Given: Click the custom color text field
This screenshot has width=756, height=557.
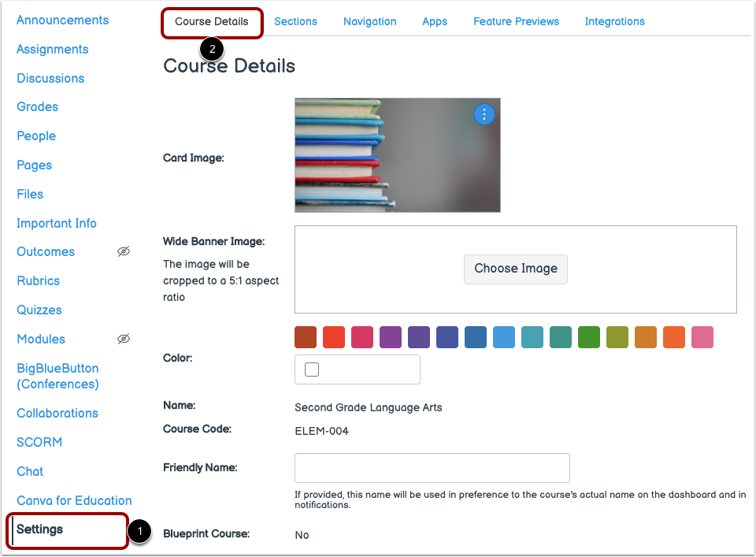Looking at the screenshot, I should (x=357, y=369).
